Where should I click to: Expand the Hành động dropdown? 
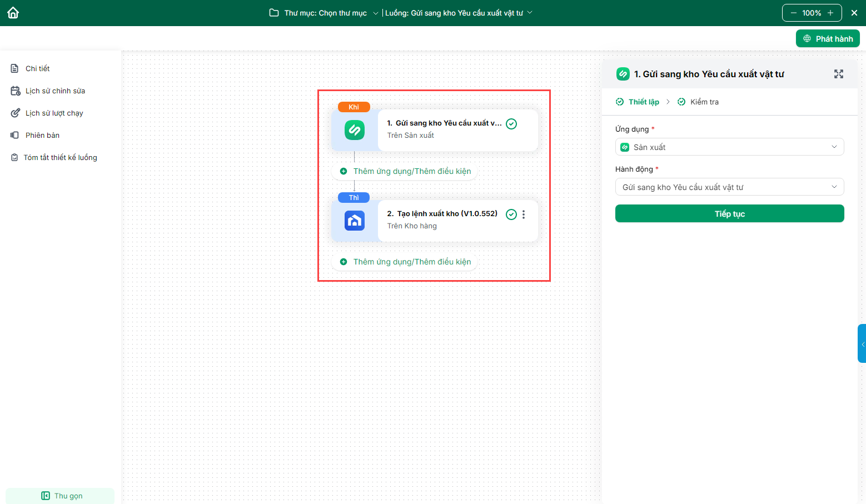(x=729, y=187)
